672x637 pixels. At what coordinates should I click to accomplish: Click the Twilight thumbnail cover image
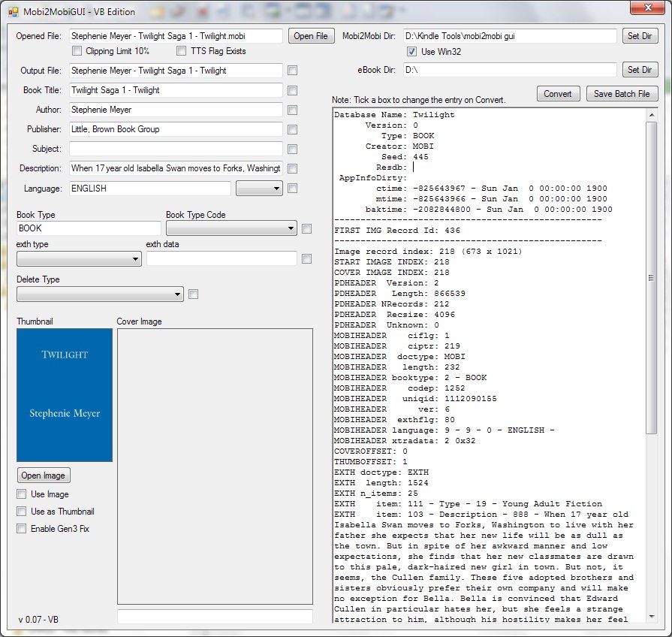[65, 394]
